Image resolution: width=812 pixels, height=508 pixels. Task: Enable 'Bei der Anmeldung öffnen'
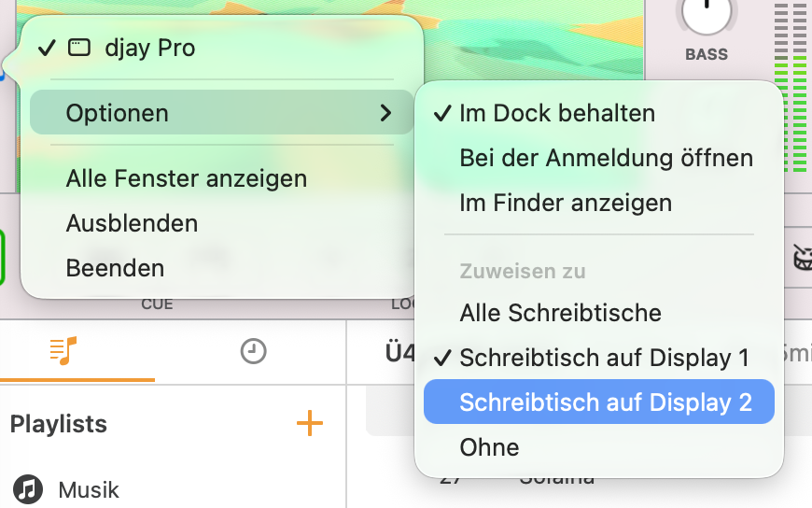(606, 157)
